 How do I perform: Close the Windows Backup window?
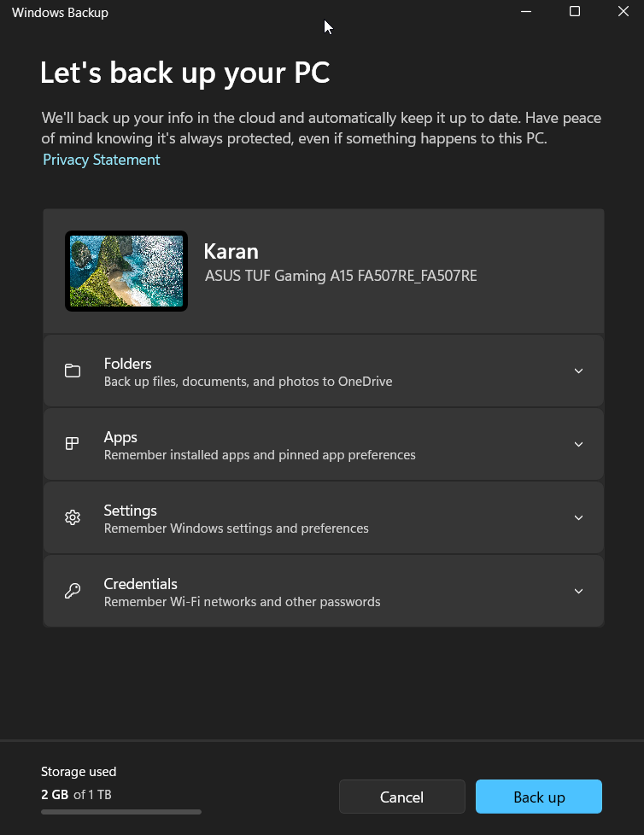[x=624, y=12]
